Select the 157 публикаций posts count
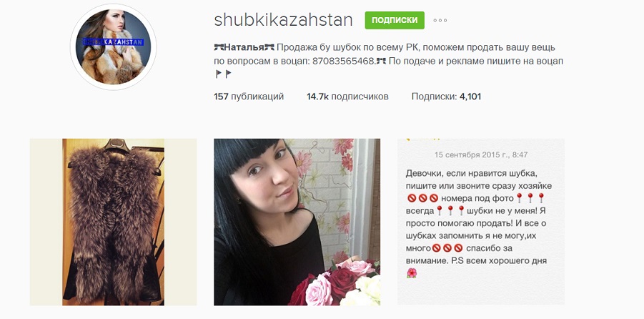 249,97
